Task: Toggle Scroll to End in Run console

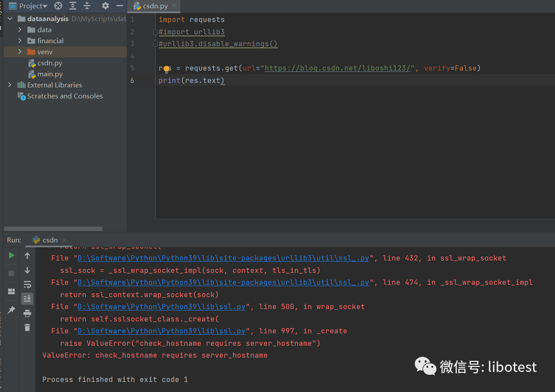Action: tap(27, 299)
